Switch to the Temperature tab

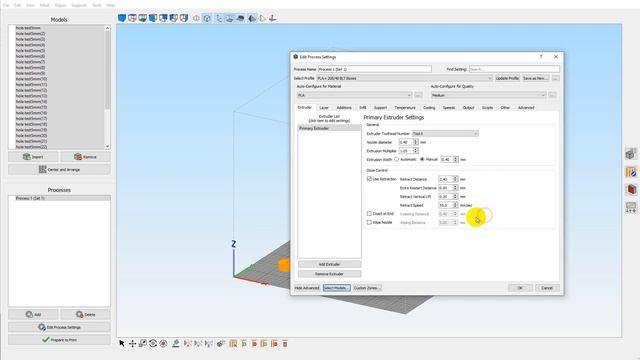(x=405, y=108)
